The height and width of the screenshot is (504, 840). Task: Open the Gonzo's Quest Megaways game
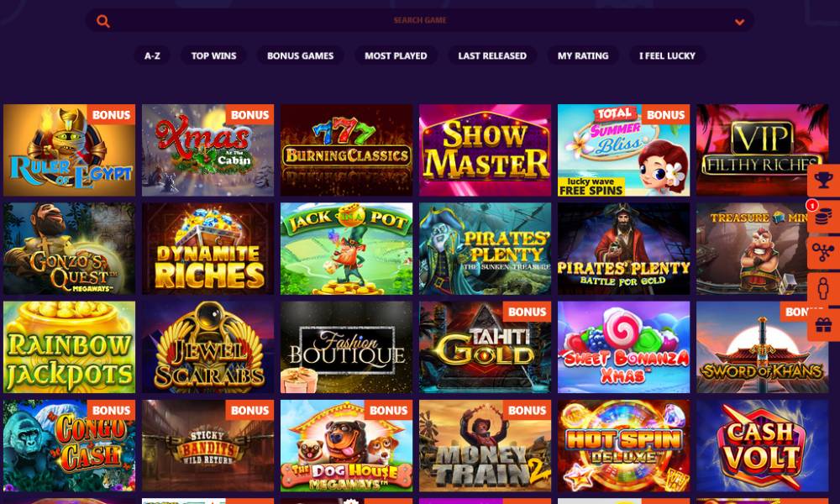[69, 249]
